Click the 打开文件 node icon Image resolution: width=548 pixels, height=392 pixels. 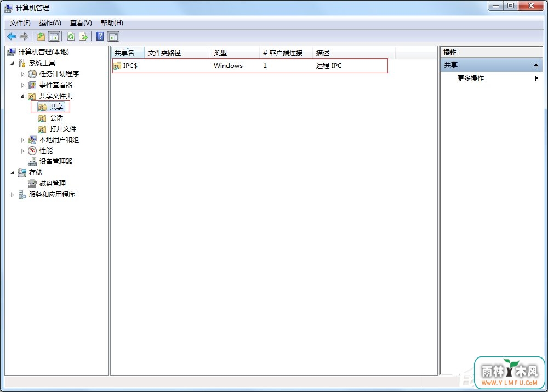[x=42, y=129]
